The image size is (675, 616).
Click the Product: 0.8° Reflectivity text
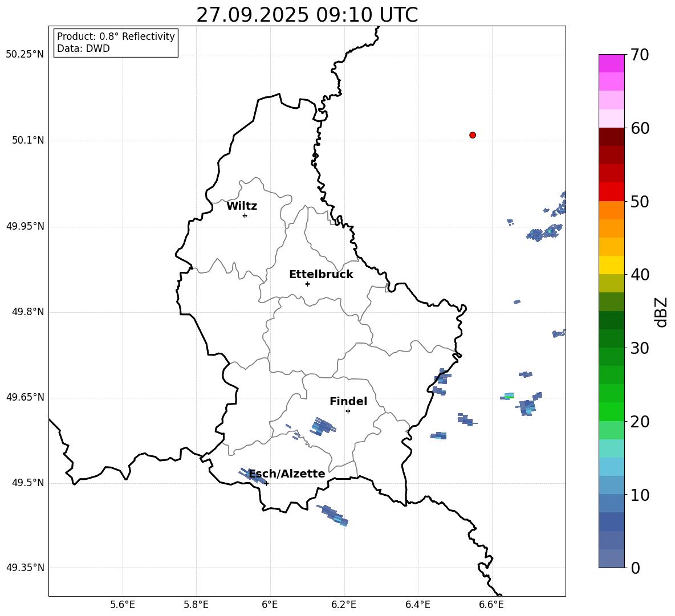tap(116, 36)
